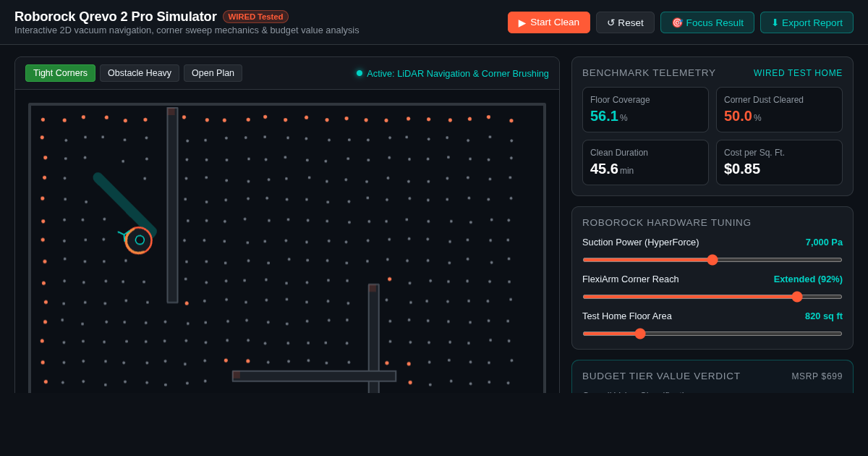Click the 820 sq ft area value
Viewport: 868px width, 456px height.
click(824, 316)
